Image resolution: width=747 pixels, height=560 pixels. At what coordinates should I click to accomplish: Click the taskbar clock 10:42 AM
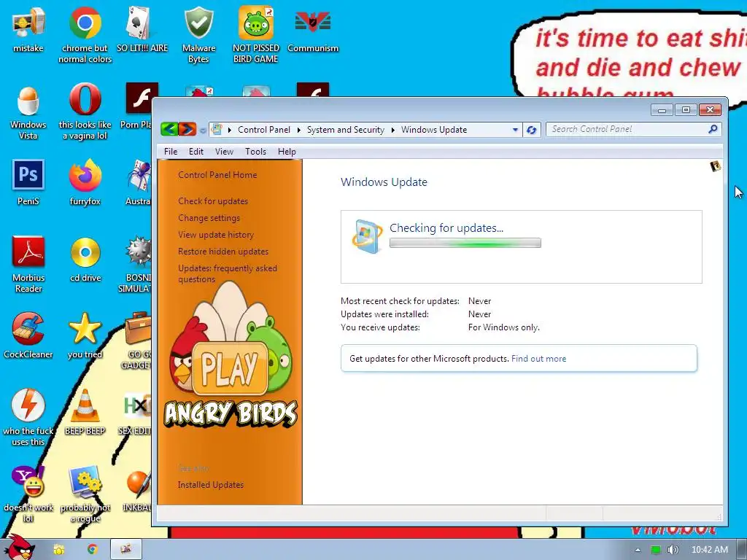[709, 550]
